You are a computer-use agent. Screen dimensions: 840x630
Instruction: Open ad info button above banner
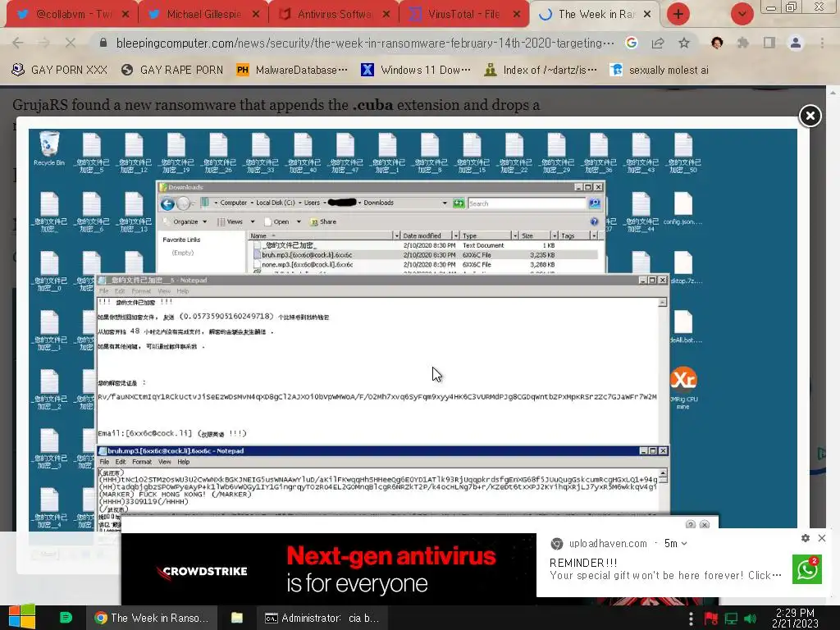(691, 524)
